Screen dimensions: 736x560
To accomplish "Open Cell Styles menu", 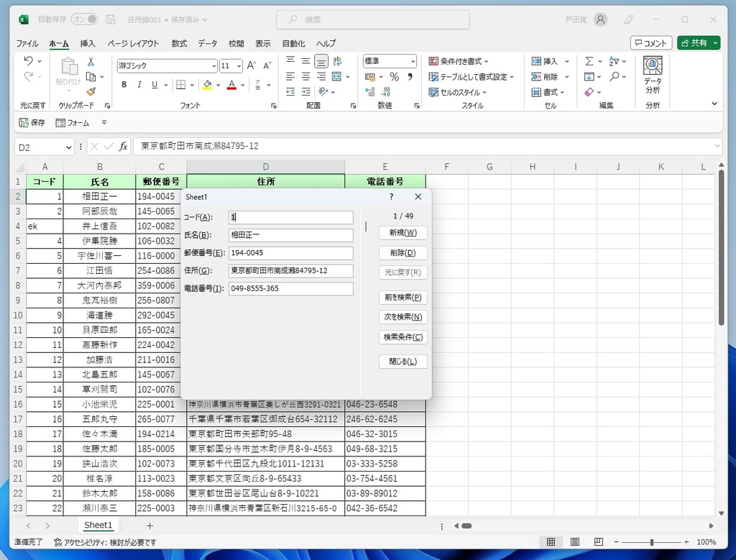I will click(458, 92).
